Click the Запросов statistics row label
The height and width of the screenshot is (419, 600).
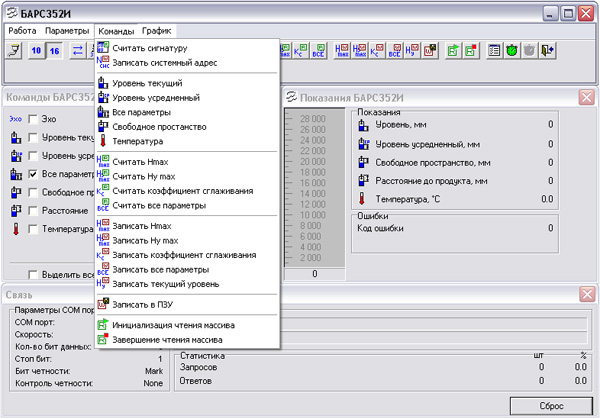click(x=199, y=367)
